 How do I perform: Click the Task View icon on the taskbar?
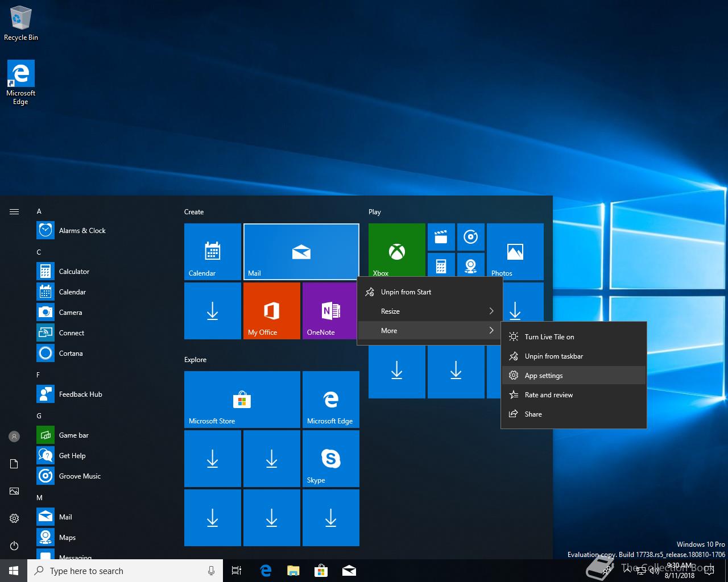coord(237,571)
